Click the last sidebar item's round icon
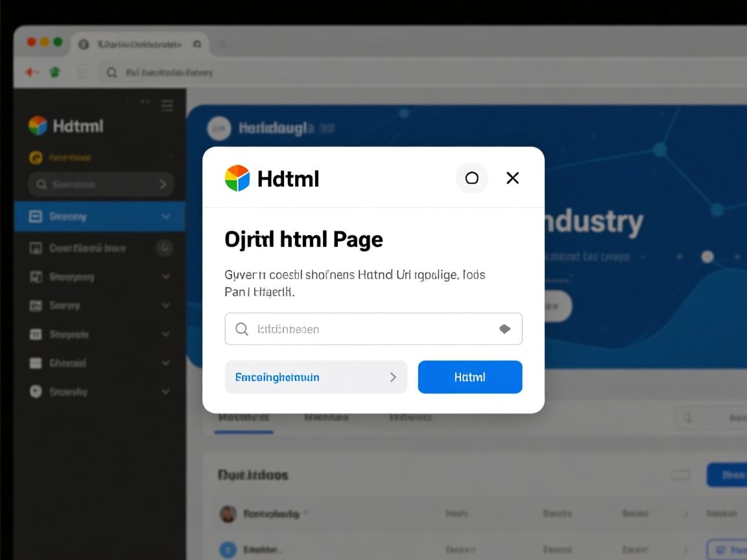This screenshot has height=560, width=747. pyautogui.click(x=36, y=391)
